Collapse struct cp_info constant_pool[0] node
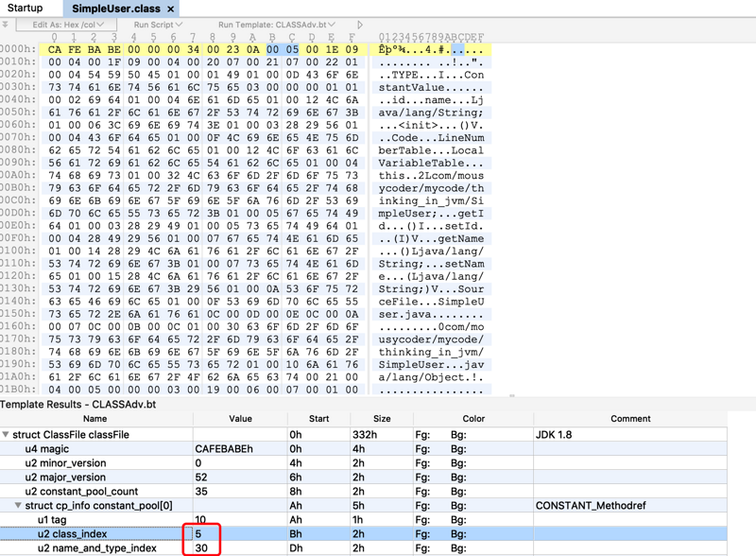Screen dimensions: 756x556 tap(18, 505)
